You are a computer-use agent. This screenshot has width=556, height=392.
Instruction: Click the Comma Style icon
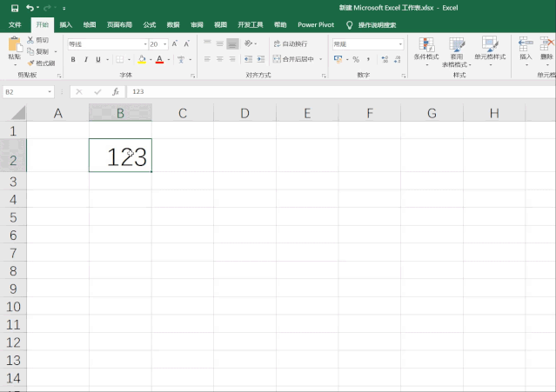[x=368, y=59]
